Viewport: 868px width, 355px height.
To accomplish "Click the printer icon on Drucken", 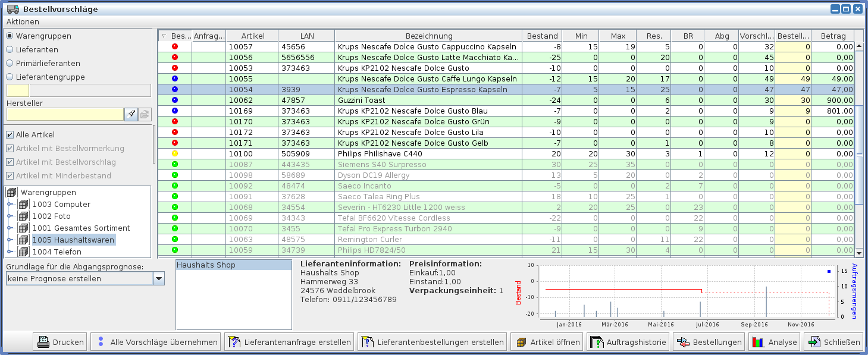I will pyautogui.click(x=43, y=342).
